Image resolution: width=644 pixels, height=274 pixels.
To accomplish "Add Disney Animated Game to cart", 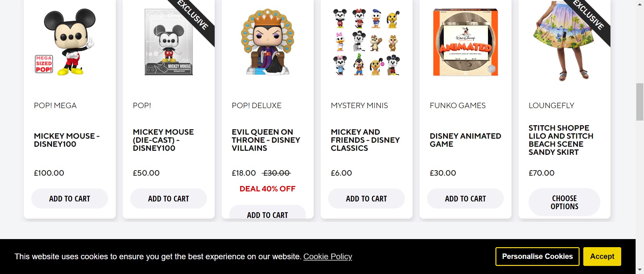I will point(465,198).
